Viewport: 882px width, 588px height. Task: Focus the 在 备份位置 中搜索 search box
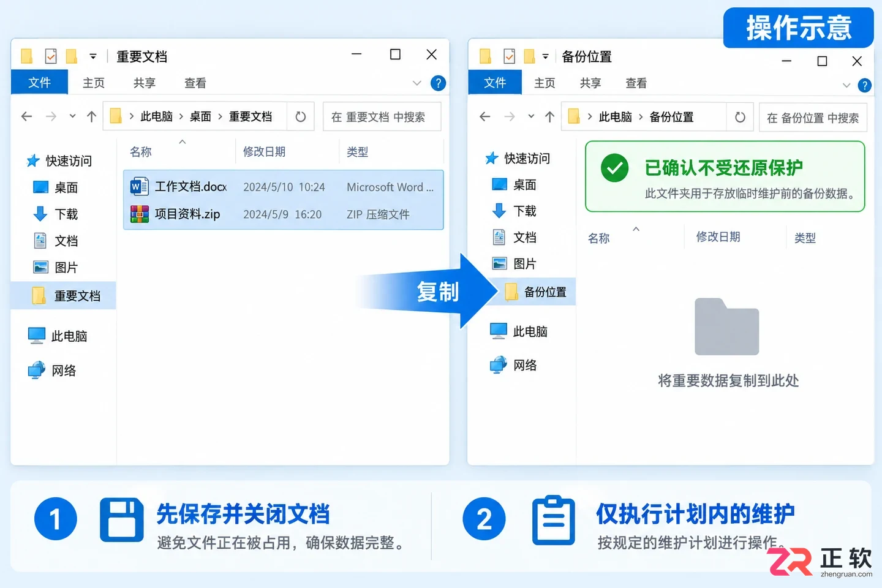point(813,118)
